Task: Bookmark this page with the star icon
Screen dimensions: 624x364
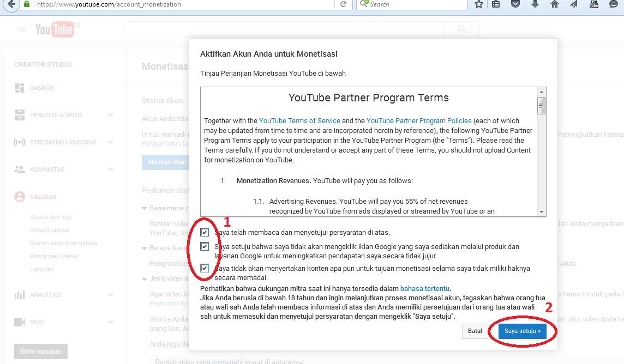Action: coord(479,4)
